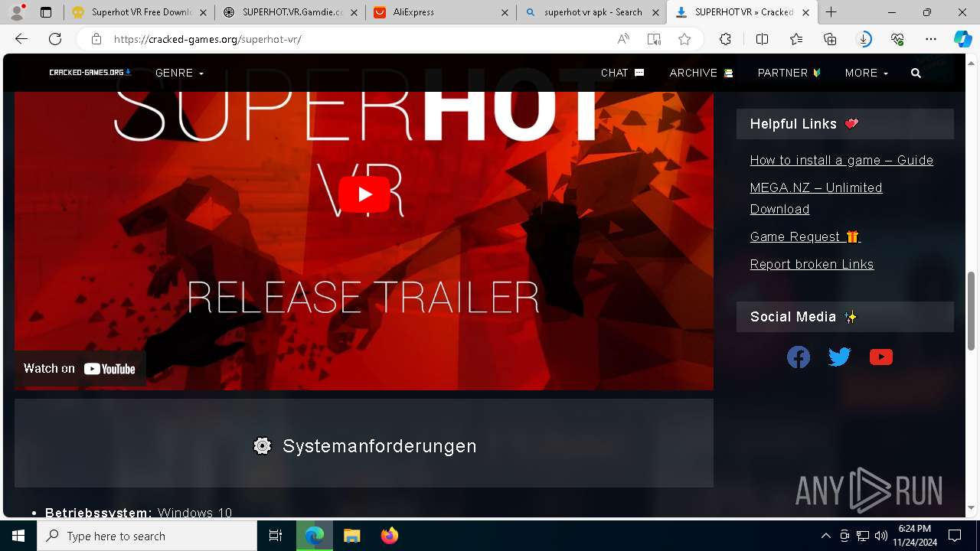The width and height of the screenshot is (980, 551).
Task: Show hidden system tray icons
Action: (x=826, y=536)
